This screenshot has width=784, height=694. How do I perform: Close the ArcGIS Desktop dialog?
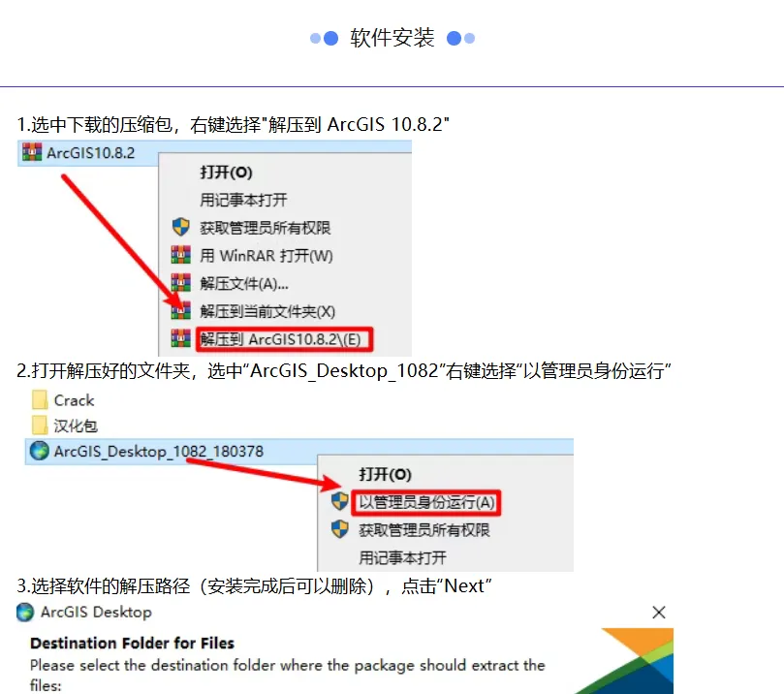pyautogui.click(x=659, y=612)
